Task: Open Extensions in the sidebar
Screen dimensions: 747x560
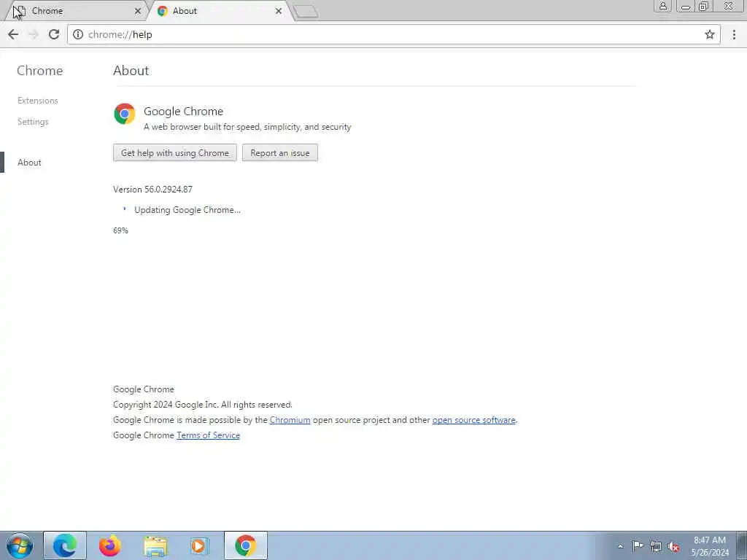Action: 38,101
